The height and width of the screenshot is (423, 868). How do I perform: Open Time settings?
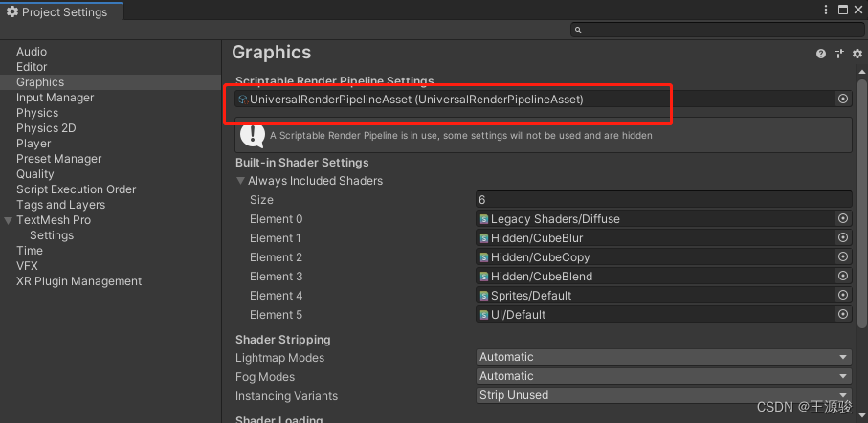coord(30,250)
